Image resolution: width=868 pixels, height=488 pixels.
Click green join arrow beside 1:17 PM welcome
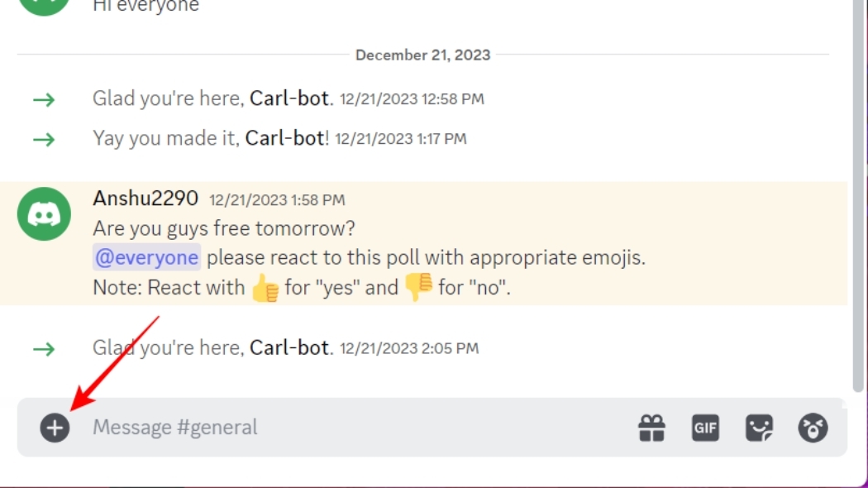[x=44, y=139]
